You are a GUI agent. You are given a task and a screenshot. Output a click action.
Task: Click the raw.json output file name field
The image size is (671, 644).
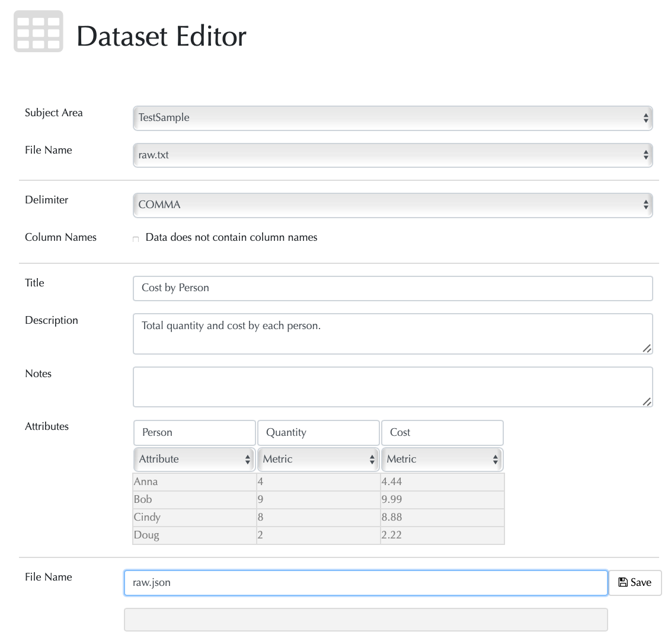pos(366,583)
